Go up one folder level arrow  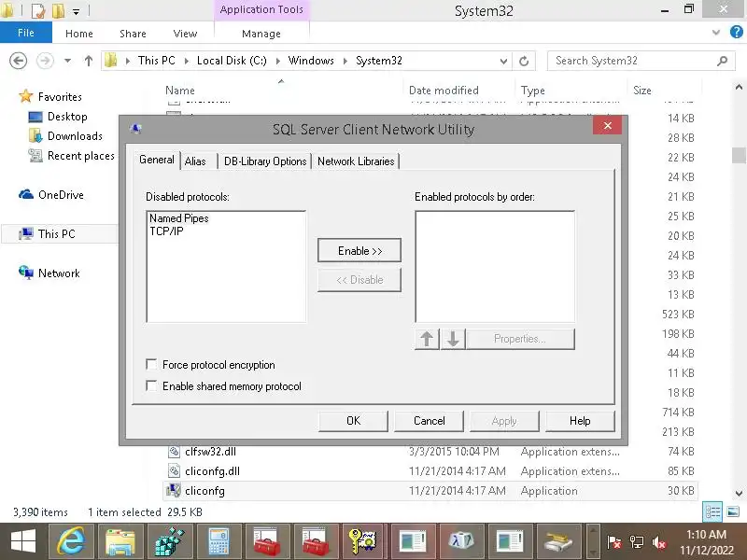point(88,61)
